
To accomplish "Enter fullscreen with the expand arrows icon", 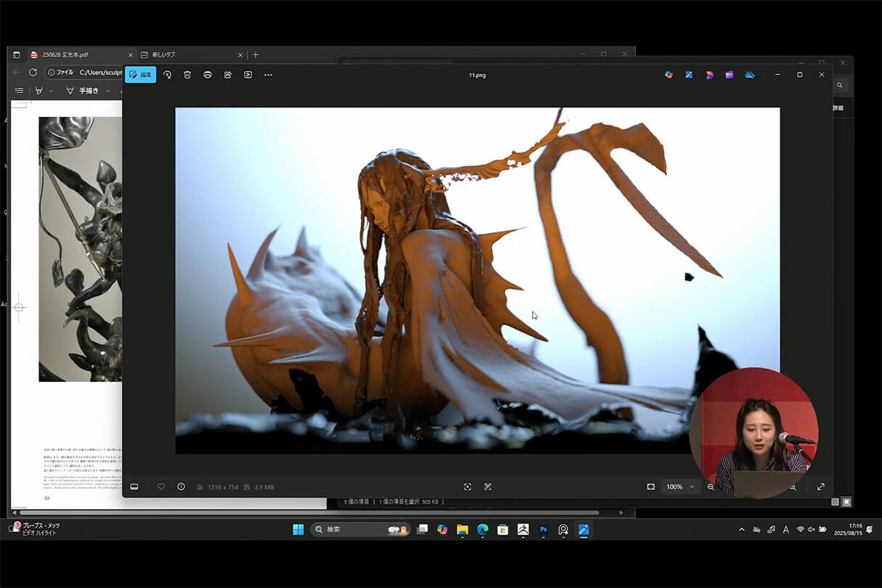I will [821, 486].
